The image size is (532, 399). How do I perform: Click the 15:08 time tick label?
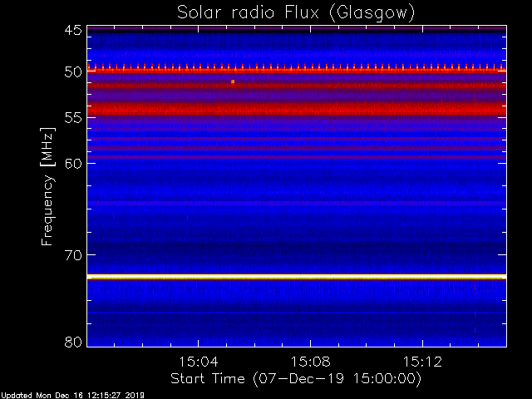point(310,362)
